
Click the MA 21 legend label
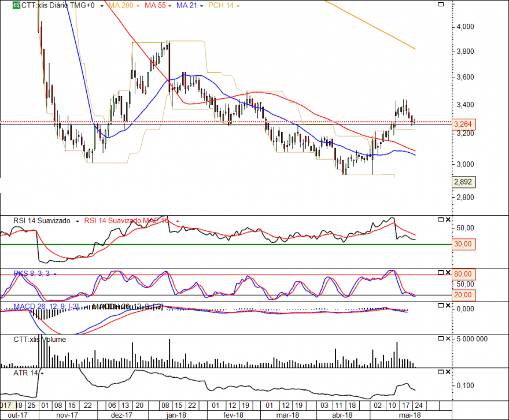pyautogui.click(x=187, y=6)
